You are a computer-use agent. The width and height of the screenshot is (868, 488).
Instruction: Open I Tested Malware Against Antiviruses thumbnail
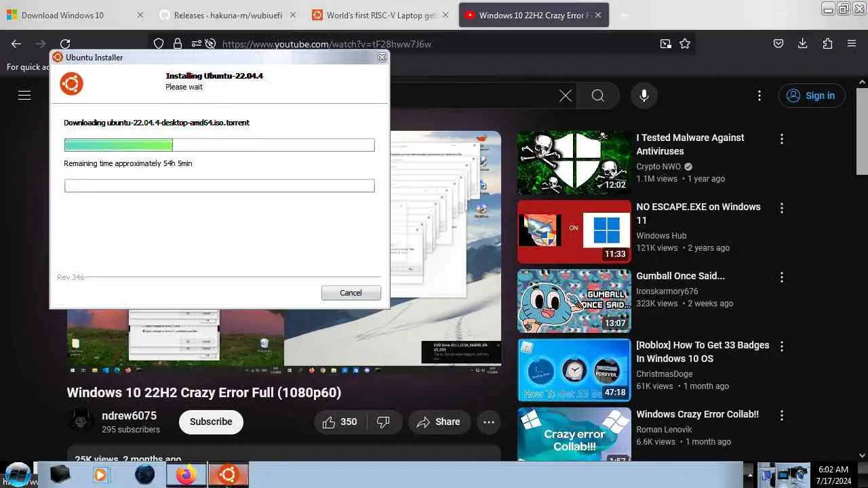tap(574, 163)
